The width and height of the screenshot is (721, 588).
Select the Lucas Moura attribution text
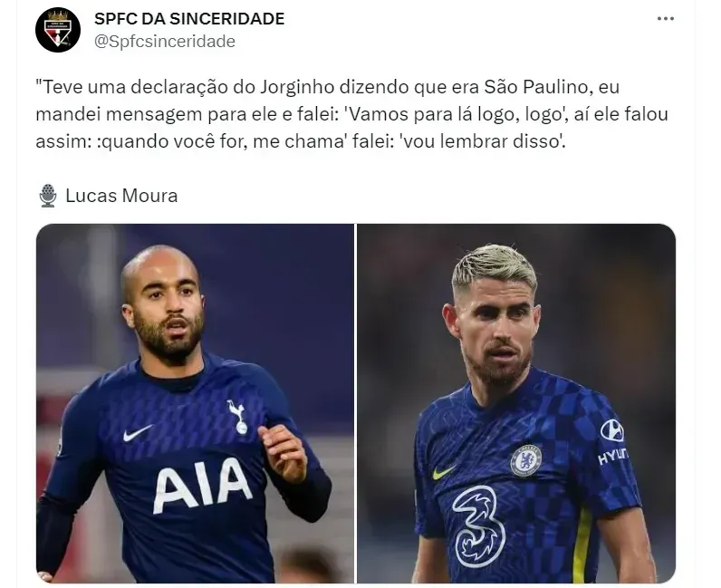[121, 196]
